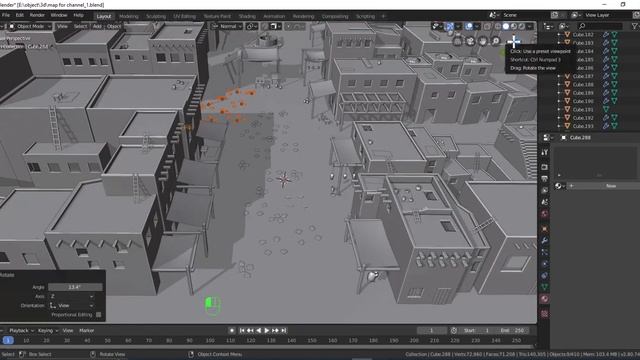
Task: Click the mesh data icon of Cube.191
Action: (606, 109)
